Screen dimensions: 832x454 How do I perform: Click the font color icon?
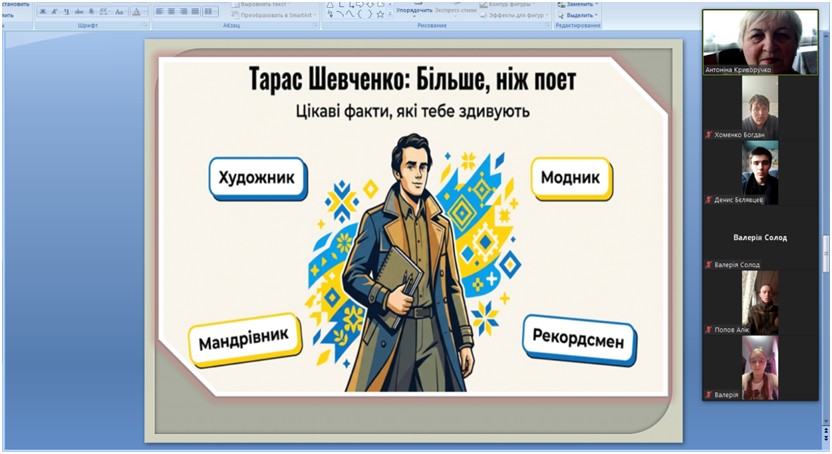coord(135,12)
